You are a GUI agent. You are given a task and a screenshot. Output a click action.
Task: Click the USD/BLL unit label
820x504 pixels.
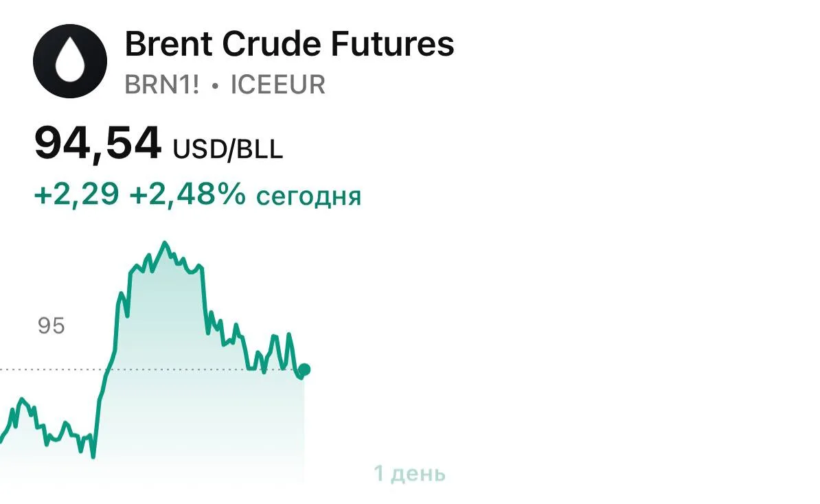[227, 149]
